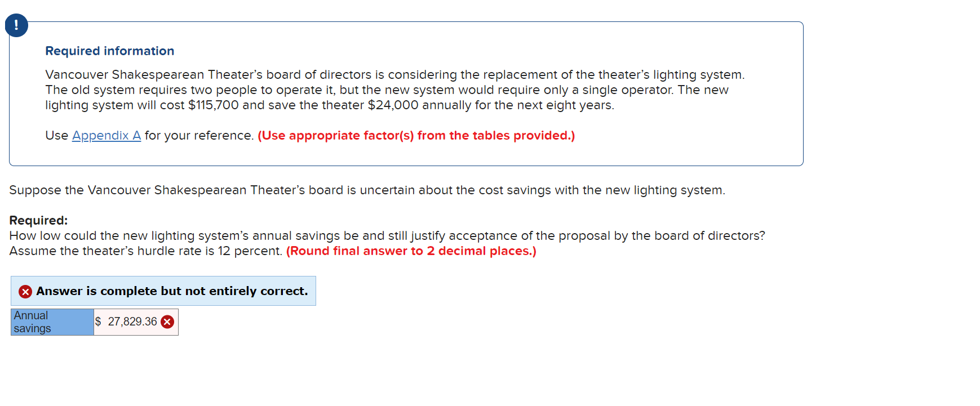980x406 pixels.
Task: Click the dollar sign in the answer box
Action: 97,322
